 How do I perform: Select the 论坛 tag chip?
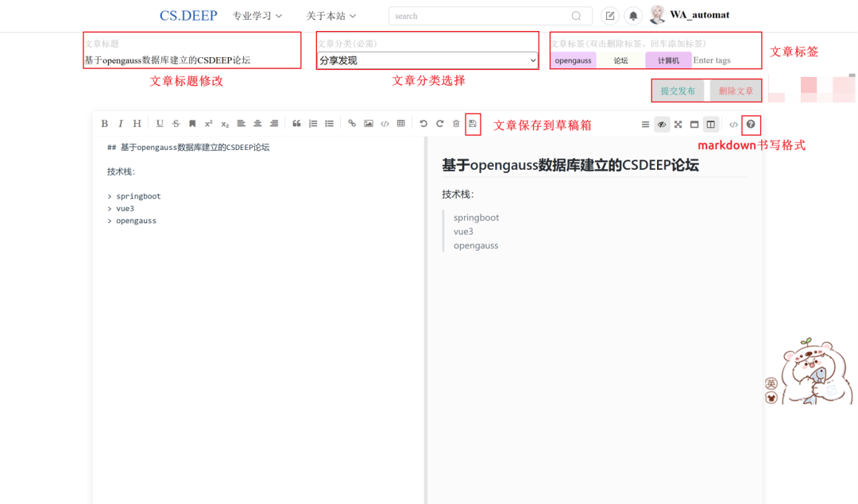click(x=620, y=60)
